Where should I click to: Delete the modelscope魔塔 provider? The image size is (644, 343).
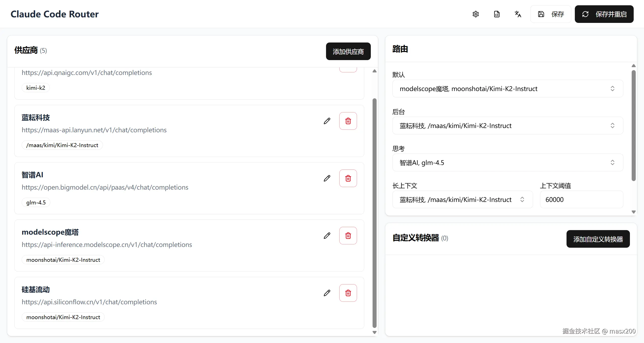click(x=348, y=236)
